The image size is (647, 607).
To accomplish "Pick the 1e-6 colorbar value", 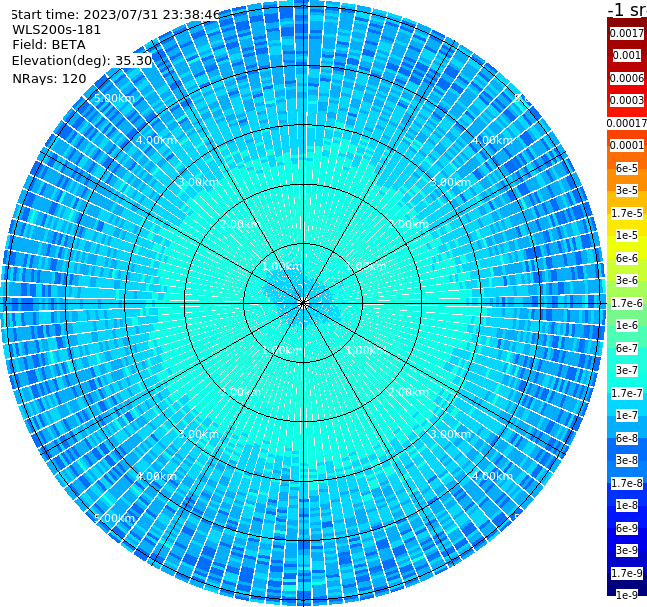I will tap(627, 325).
